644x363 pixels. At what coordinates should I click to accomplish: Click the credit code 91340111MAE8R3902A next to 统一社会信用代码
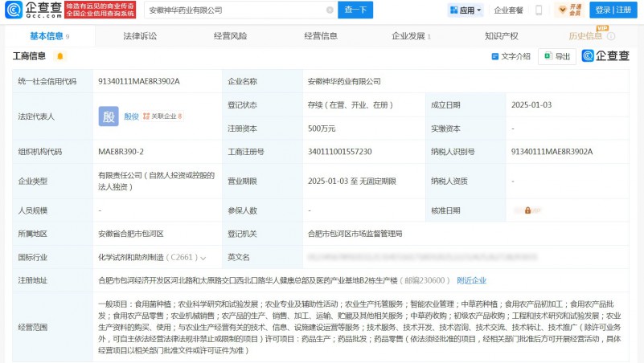pyautogui.click(x=139, y=81)
